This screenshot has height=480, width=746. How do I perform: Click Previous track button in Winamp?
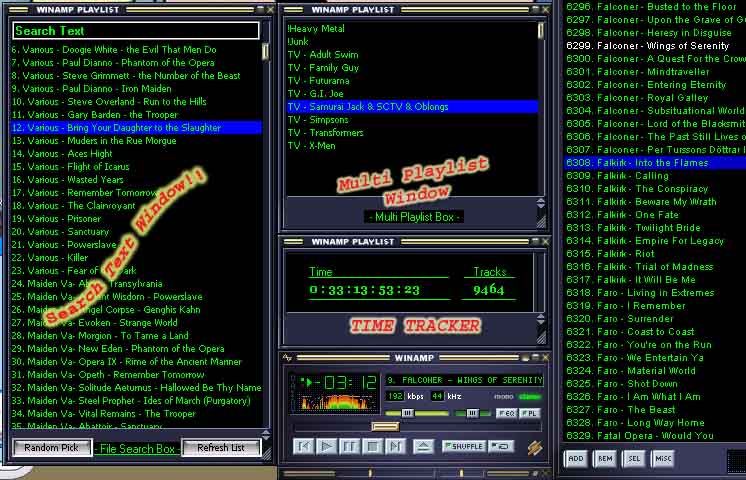pyautogui.click(x=303, y=447)
